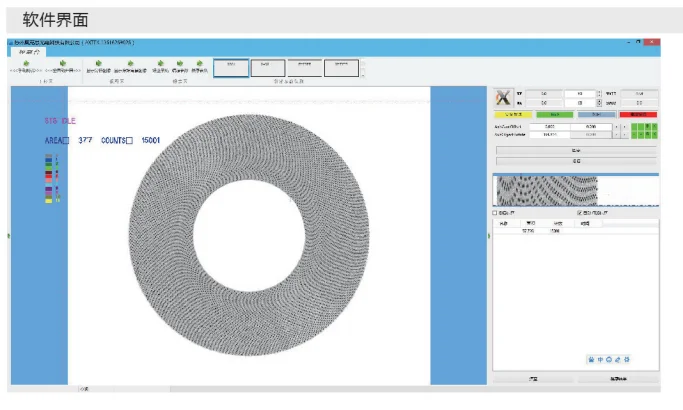Click the gear icon in floating toolbar

[x=627, y=360]
